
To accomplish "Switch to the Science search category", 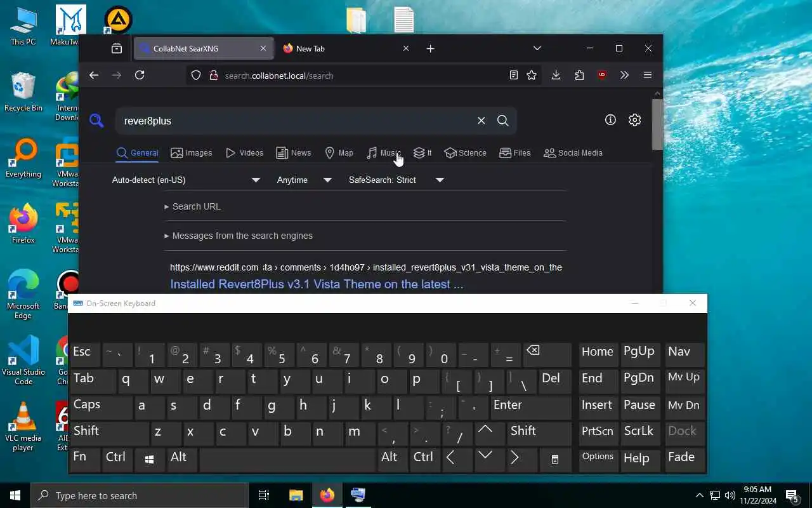I will [x=466, y=153].
